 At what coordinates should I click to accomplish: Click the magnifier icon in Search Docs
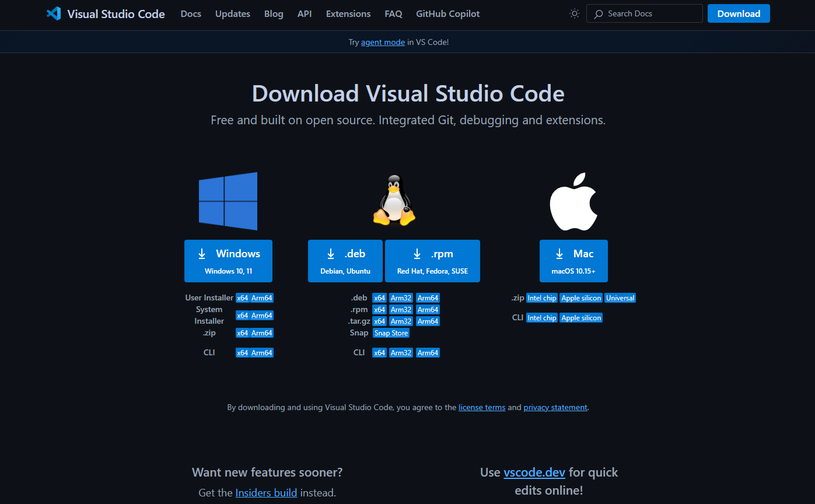tap(599, 14)
